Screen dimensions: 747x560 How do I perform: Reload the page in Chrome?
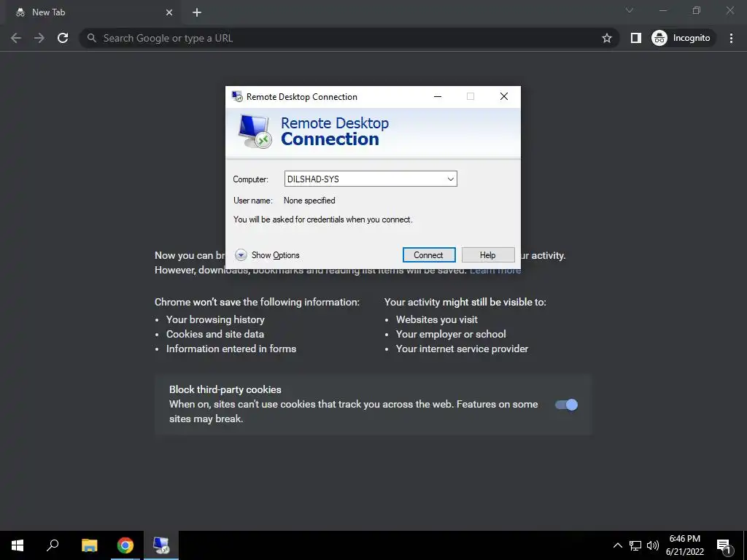tap(63, 38)
